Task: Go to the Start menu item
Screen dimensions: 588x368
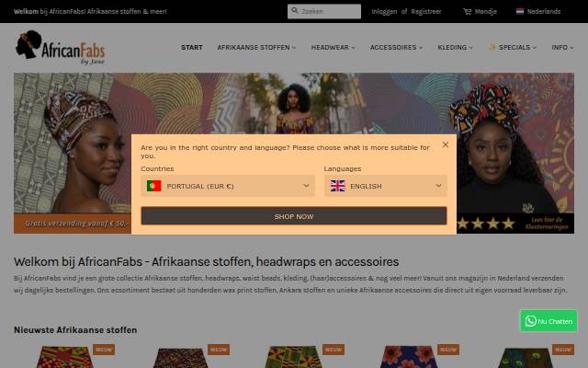Action: [x=192, y=47]
